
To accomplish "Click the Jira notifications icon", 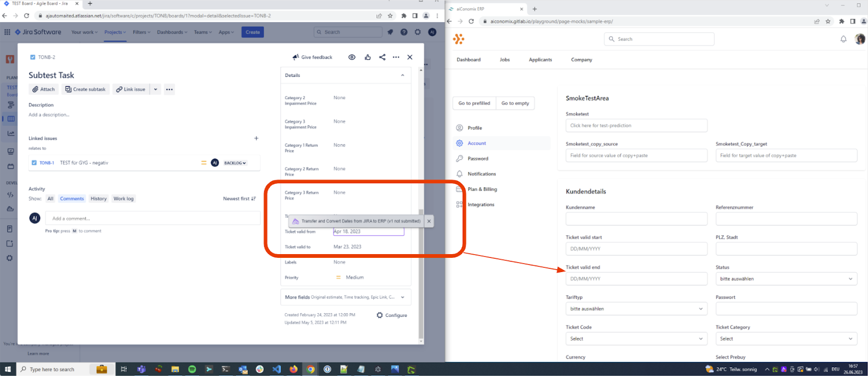I will [x=390, y=32].
